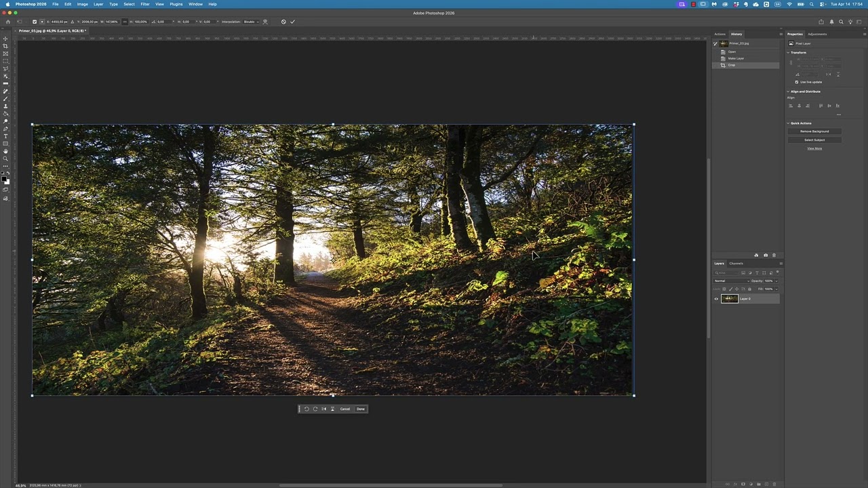Commit the transform with the checkmark icon
Image resolution: width=868 pixels, height=488 pixels.
pyautogui.click(x=292, y=22)
